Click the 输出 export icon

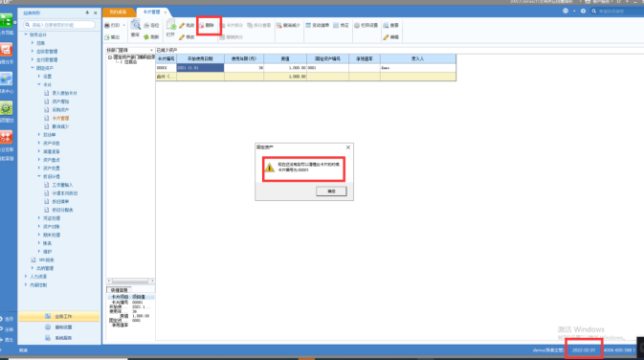click(x=107, y=37)
